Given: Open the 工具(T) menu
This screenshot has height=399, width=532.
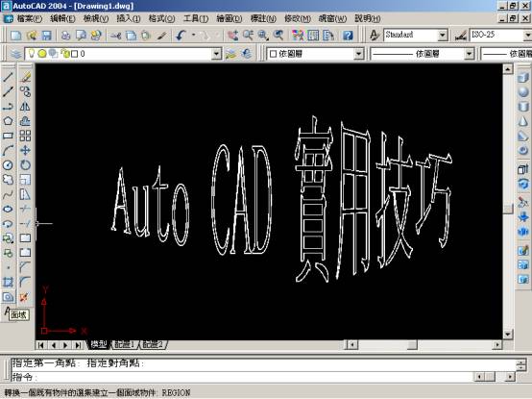Looking at the screenshot, I should pyautogui.click(x=196, y=18).
